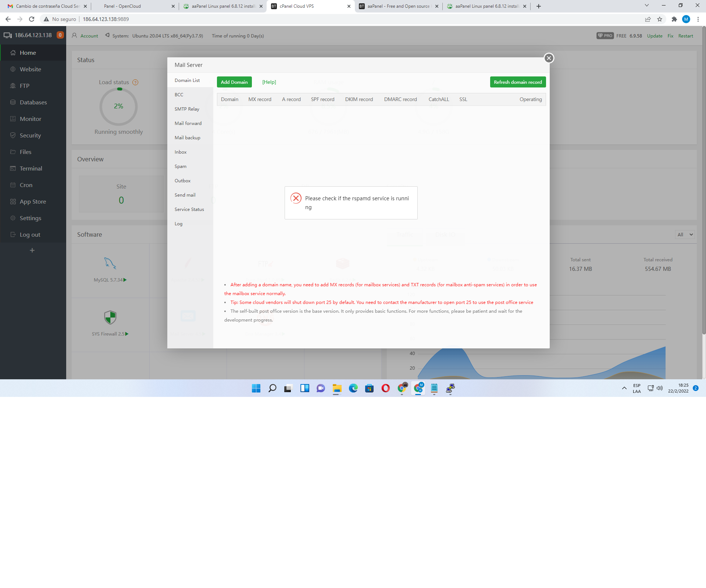Switch to Mail forward section

point(188,123)
